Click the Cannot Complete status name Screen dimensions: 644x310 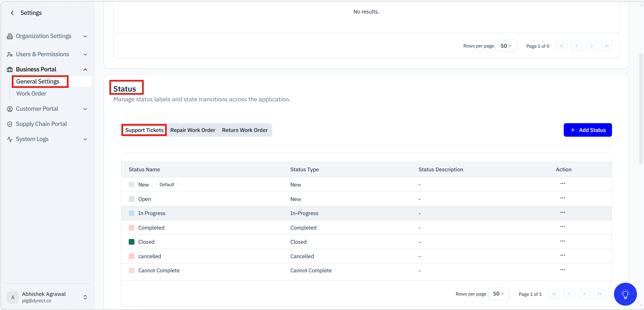pyautogui.click(x=159, y=271)
